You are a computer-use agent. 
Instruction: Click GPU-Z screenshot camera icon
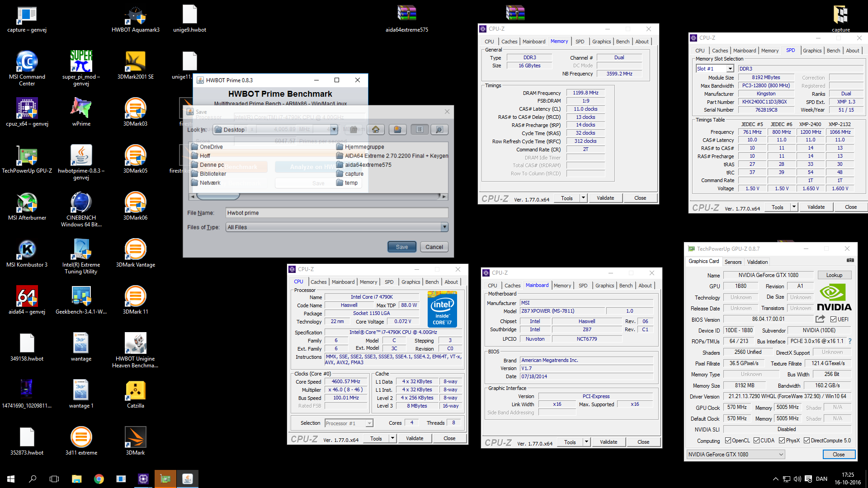click(850, 260)
